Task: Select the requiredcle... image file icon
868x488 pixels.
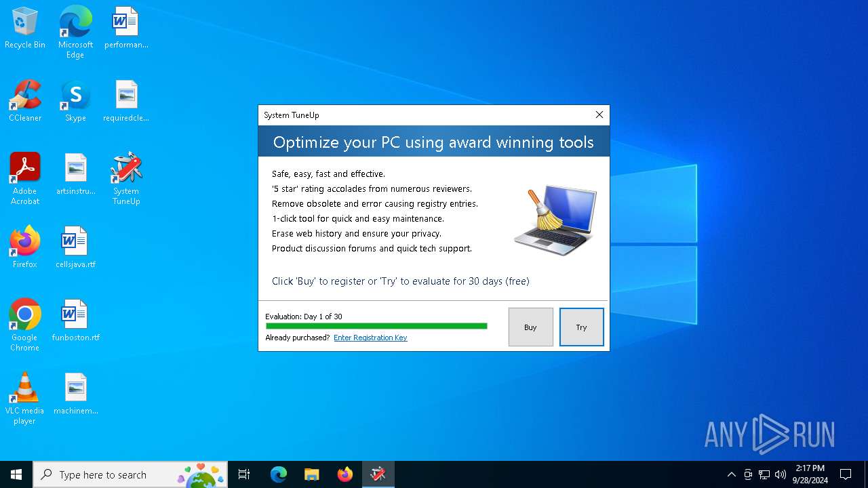Action: click(x=126, y=101)
